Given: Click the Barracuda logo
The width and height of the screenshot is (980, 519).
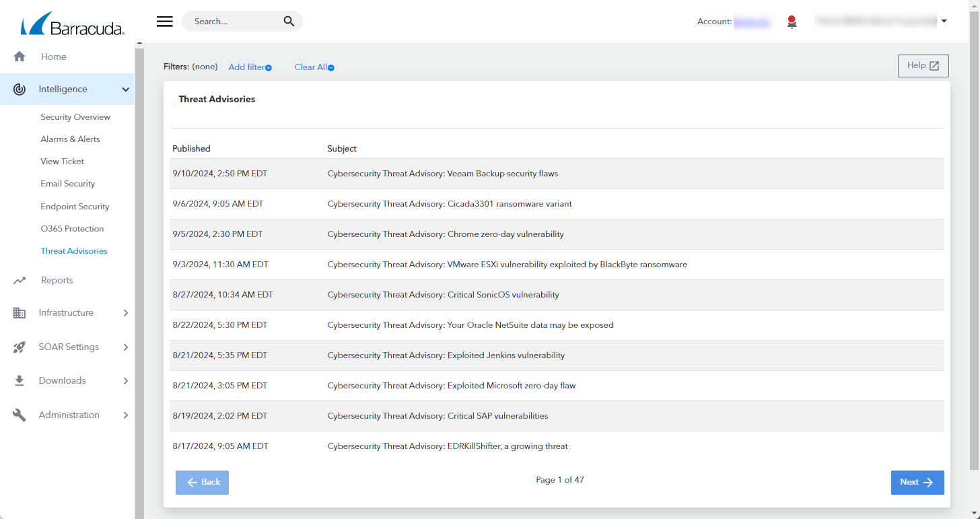Looking at the screenshot, I should (72, 23).
